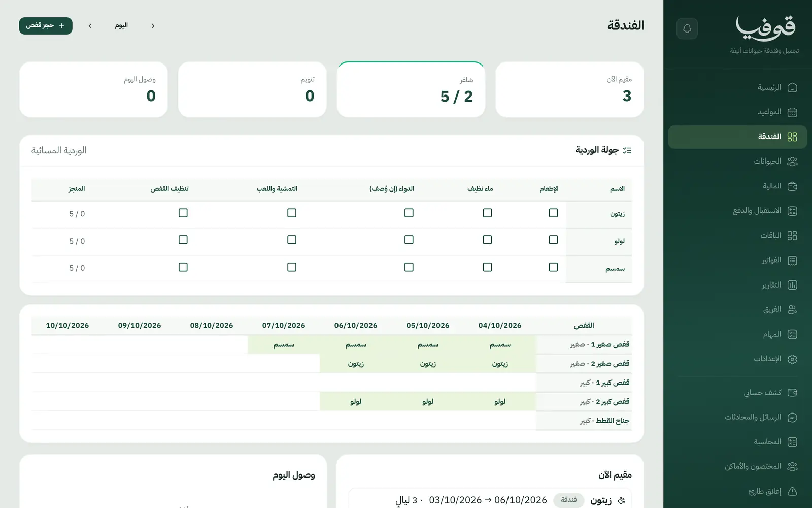Open المختصون والأماكن icon
This screenshot has height=508, width=812.
pos(792,467)
